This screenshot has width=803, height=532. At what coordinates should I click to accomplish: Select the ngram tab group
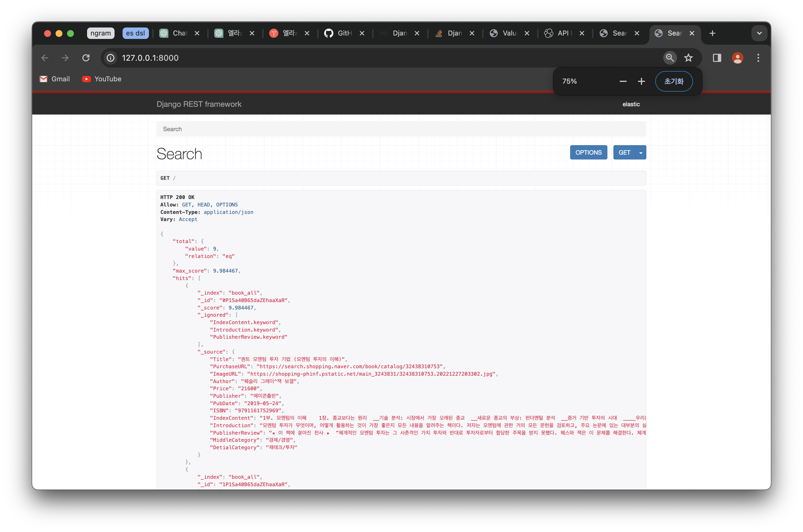click(101, 33)
